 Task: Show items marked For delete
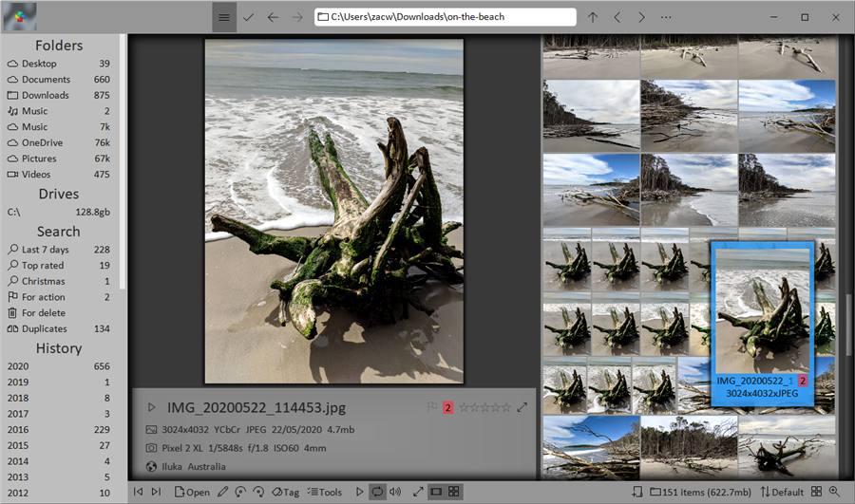click(x=58, y=313)
